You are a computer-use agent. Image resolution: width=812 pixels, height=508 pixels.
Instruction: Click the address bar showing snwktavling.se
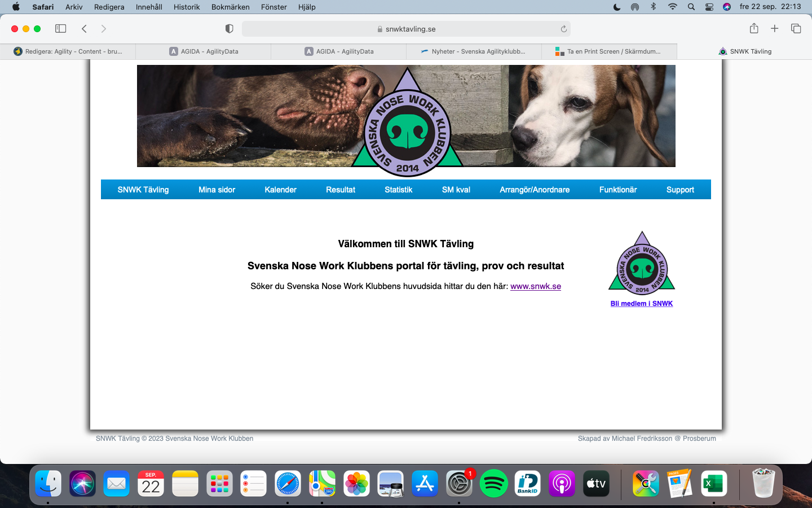pos(406,29)
